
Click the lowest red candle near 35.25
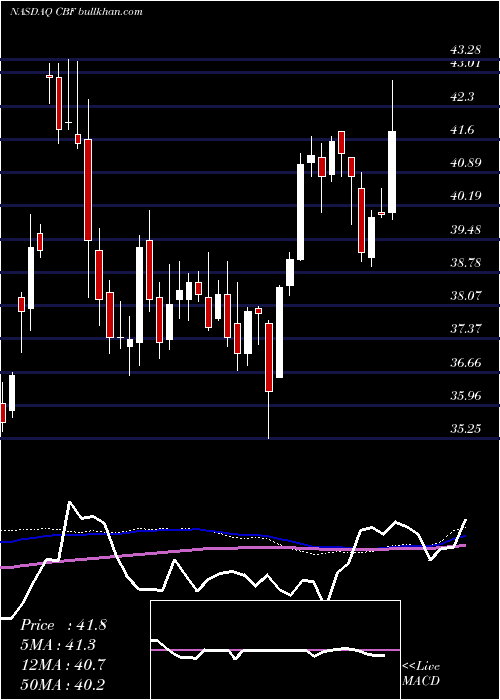pyautogui.click(x=269, y=357)
